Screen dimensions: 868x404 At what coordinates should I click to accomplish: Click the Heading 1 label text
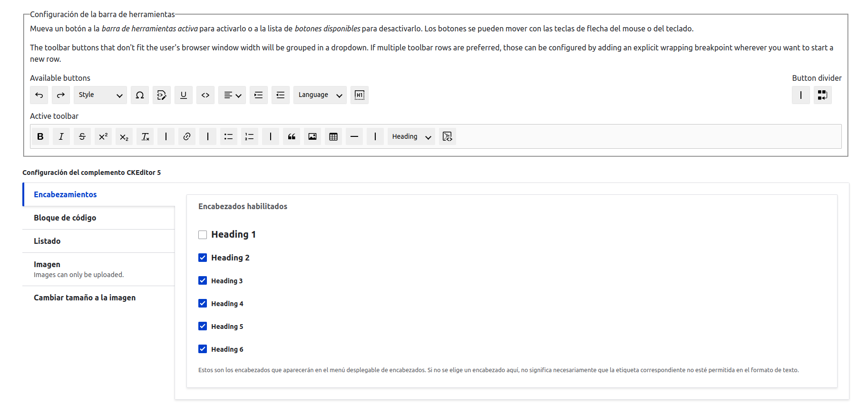(234, 234)
